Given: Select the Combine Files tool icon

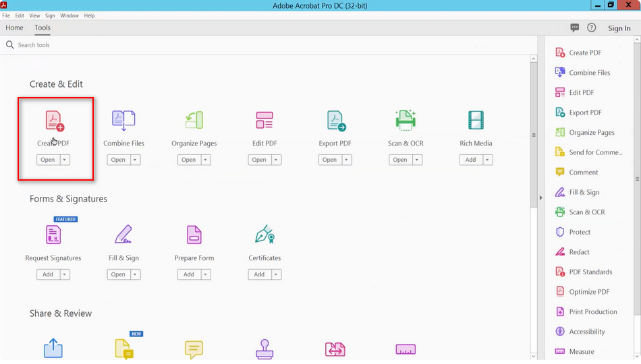Looking at the screenshot, I should (x=123, y=120).
